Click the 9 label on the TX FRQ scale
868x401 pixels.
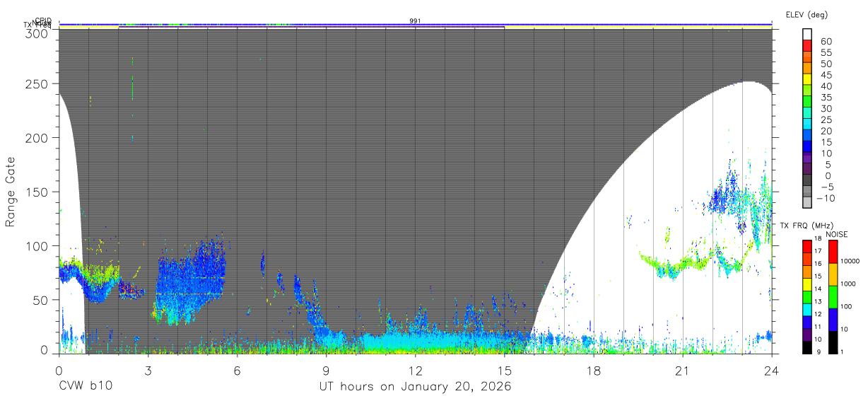[819, 351]
